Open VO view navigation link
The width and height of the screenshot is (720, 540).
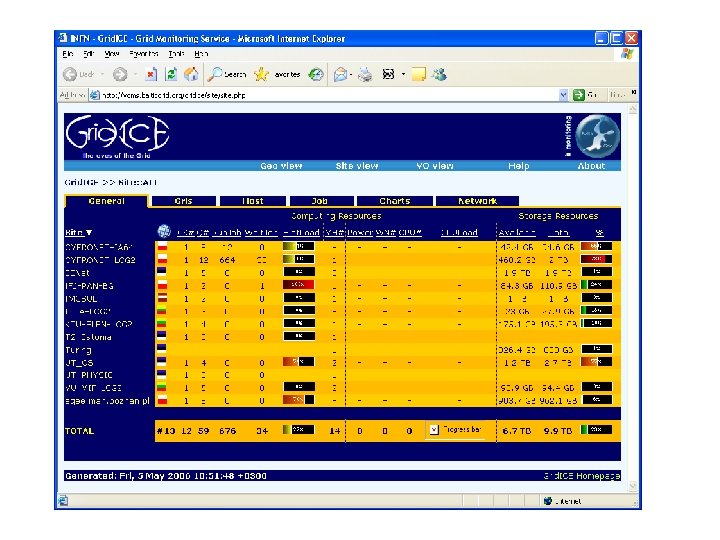pos(434,166)
